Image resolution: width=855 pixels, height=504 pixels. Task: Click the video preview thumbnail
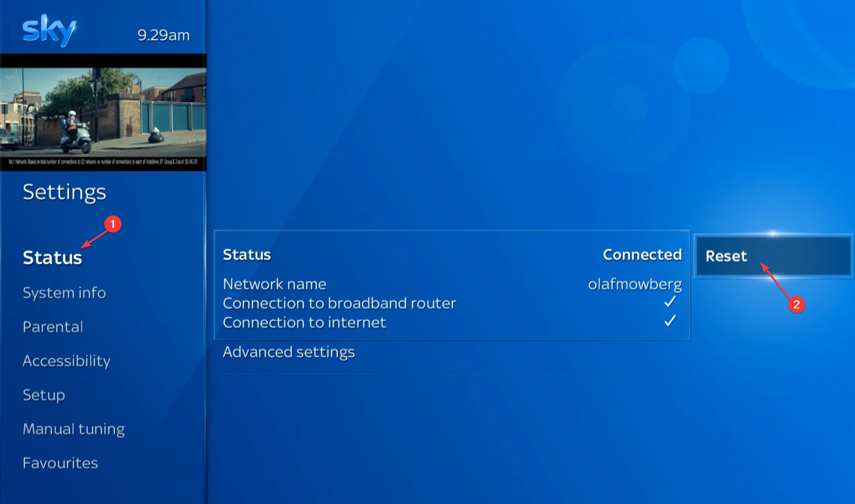[103, 113]
